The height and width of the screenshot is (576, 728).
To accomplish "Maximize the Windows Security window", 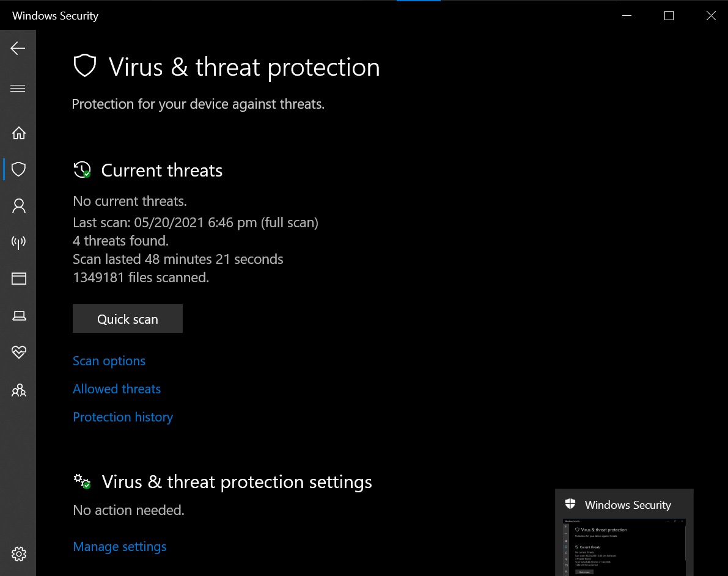I will point(669,16).
